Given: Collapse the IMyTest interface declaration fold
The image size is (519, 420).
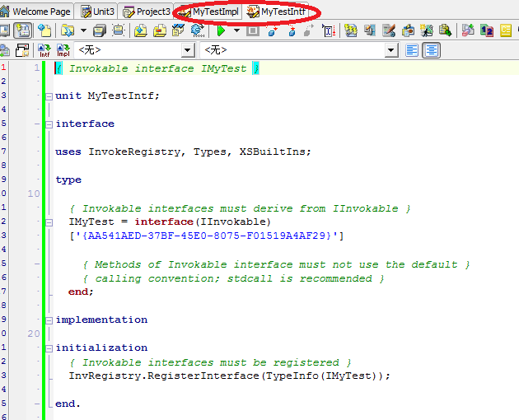Looking at the screenshot, I should coord(49,222).
